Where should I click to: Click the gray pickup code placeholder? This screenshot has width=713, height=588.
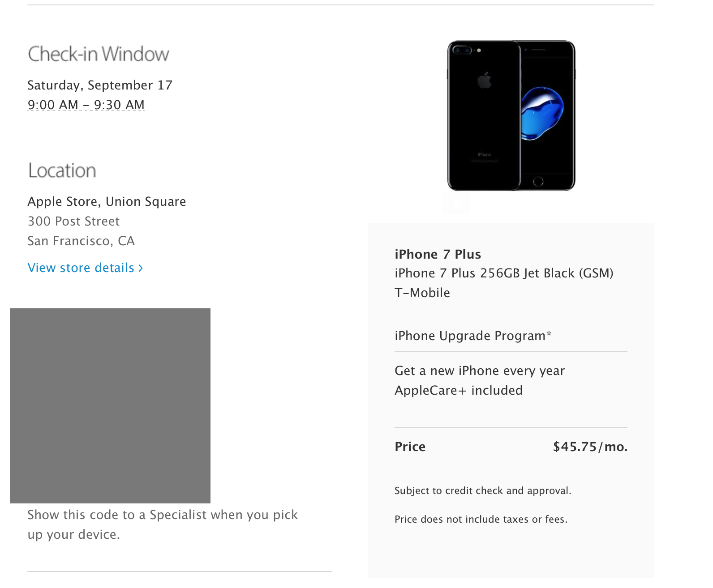(x=110, y=405)
